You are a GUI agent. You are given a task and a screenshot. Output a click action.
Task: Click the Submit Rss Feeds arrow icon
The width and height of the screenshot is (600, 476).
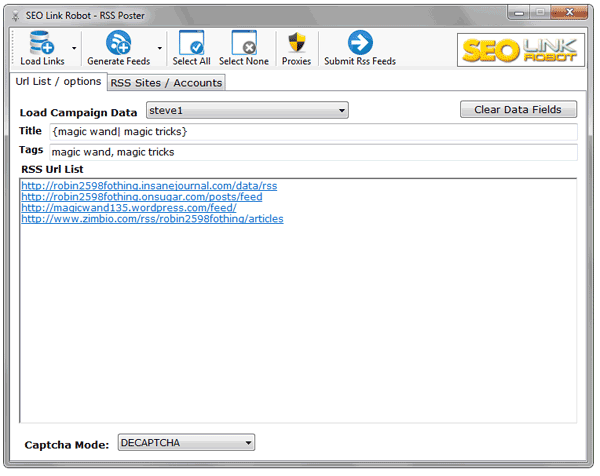359,43
